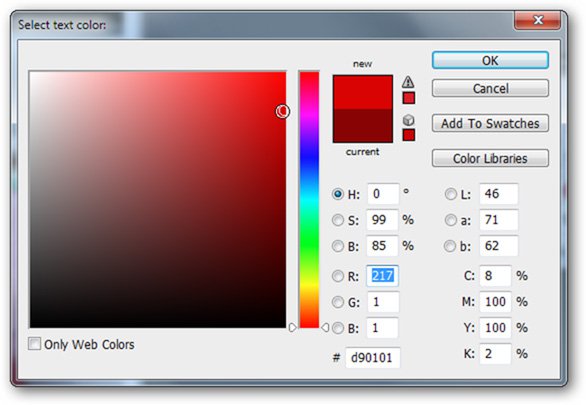The height and width of the screenshot is (405, 586).
Task: Click the hex color input field
Action: [x=373, y=358]
